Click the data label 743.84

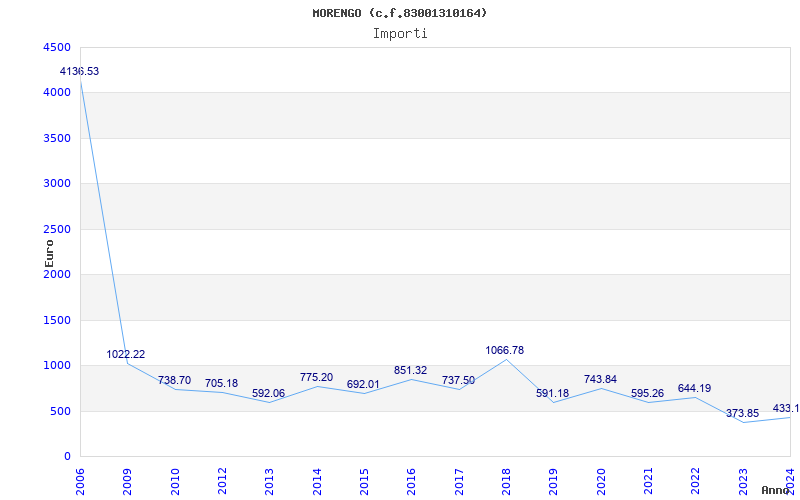(x=601, y=379)
